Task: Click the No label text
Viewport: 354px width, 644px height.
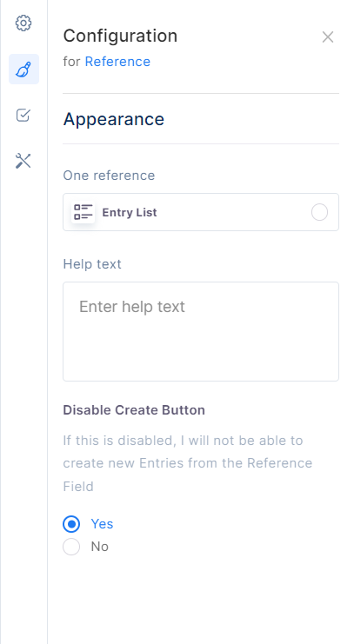Action: coord(99,547)
